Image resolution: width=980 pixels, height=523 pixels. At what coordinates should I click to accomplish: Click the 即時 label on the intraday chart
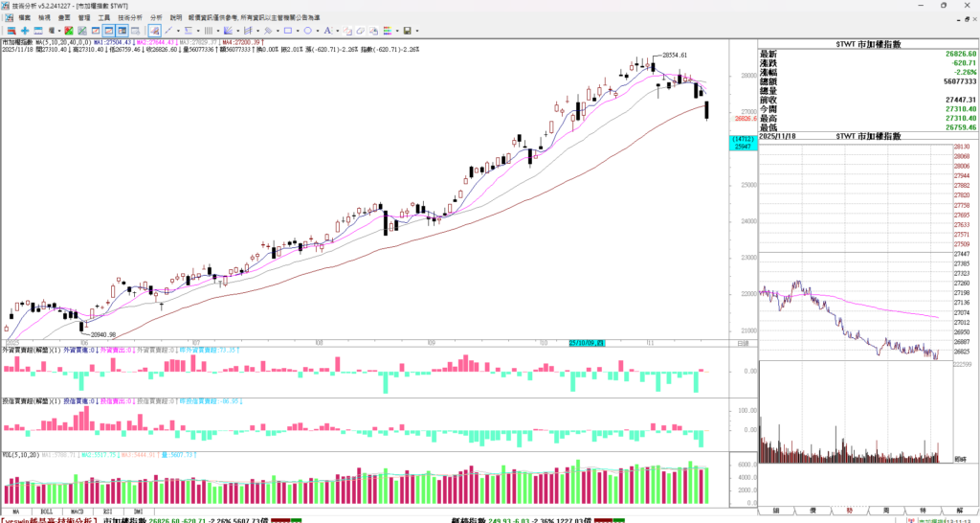click(x=960, y=459)
